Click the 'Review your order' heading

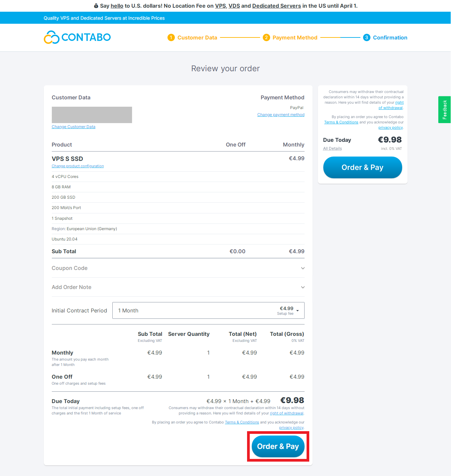tap(225, 69)
